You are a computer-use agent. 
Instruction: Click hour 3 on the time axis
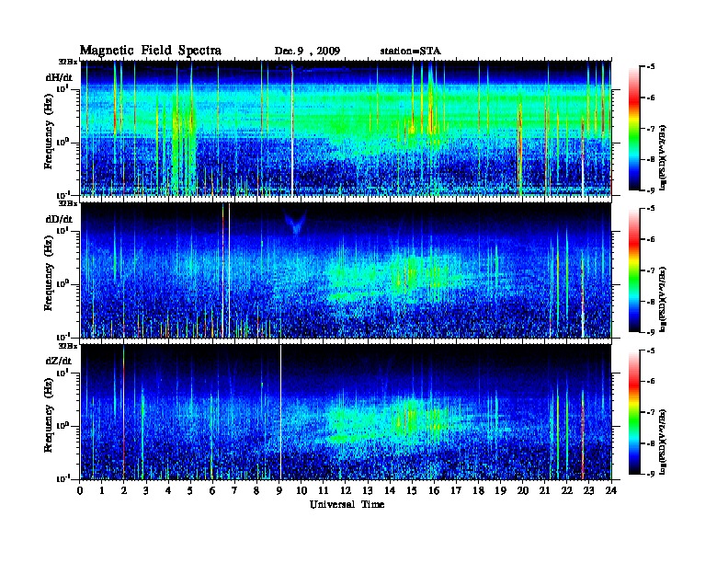pos(147,490)
